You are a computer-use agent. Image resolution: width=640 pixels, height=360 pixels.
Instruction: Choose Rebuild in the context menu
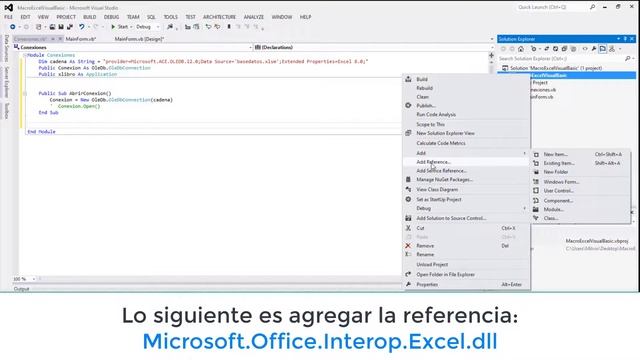tap(467, 88)
